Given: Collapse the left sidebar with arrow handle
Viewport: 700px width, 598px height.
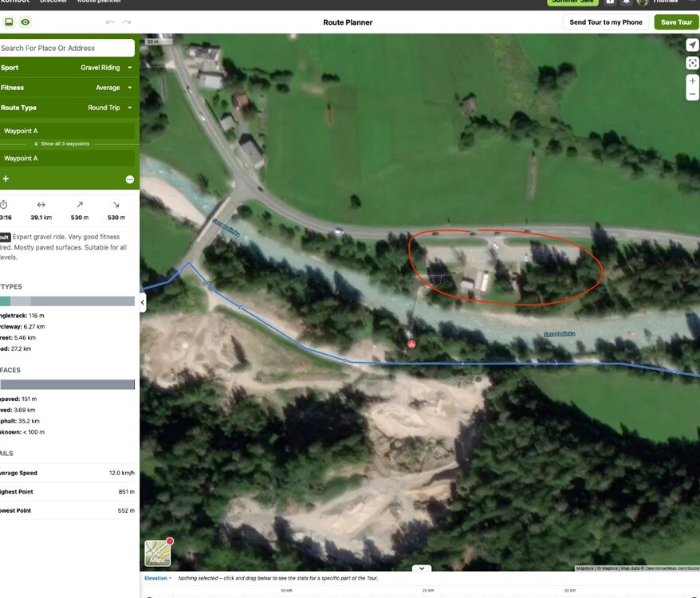Looking at the screenshot, I should pyautogui.click(x=144, y=302).
